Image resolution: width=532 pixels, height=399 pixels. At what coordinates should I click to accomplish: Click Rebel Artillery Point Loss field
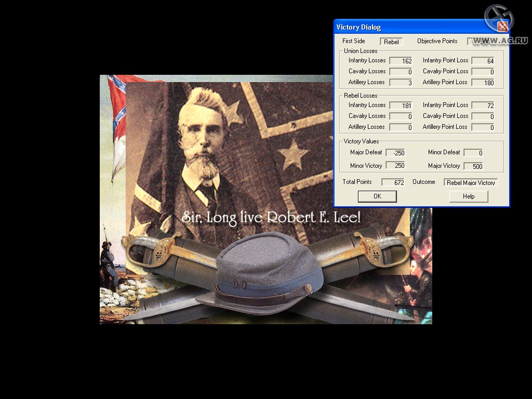tap(483, 127)
